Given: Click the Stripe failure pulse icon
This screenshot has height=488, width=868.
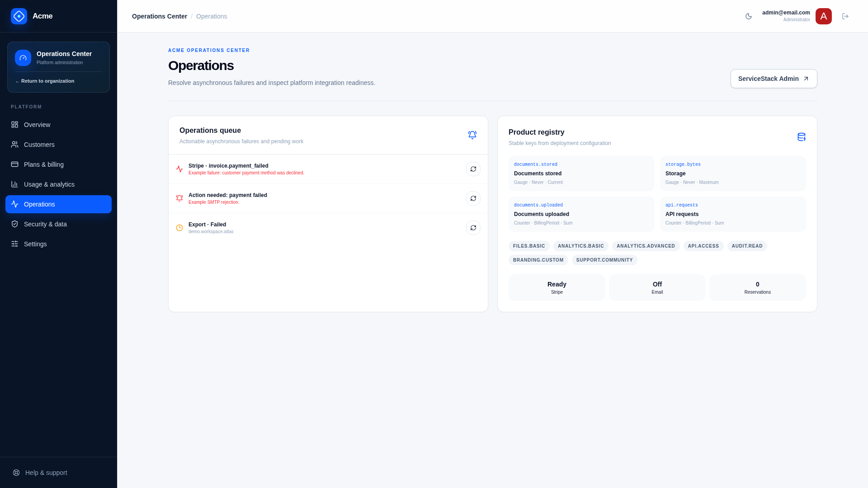Looking at the screenshot, I should point(179,169).
